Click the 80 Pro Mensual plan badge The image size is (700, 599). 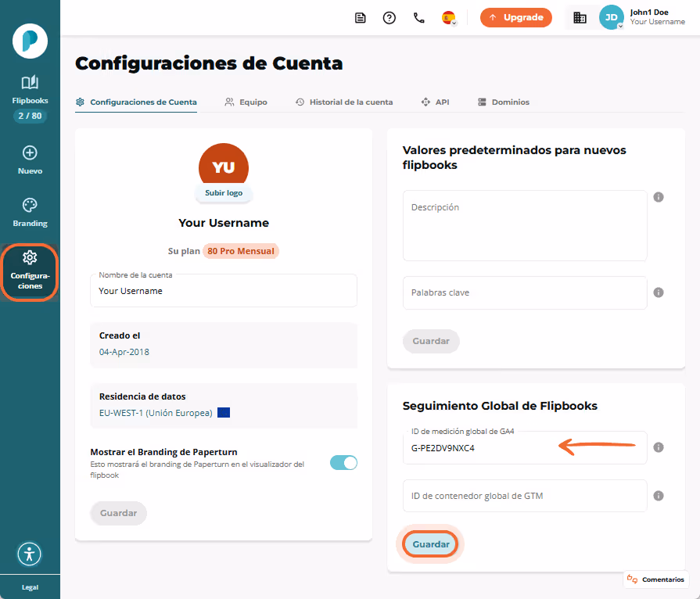point(241,251)
